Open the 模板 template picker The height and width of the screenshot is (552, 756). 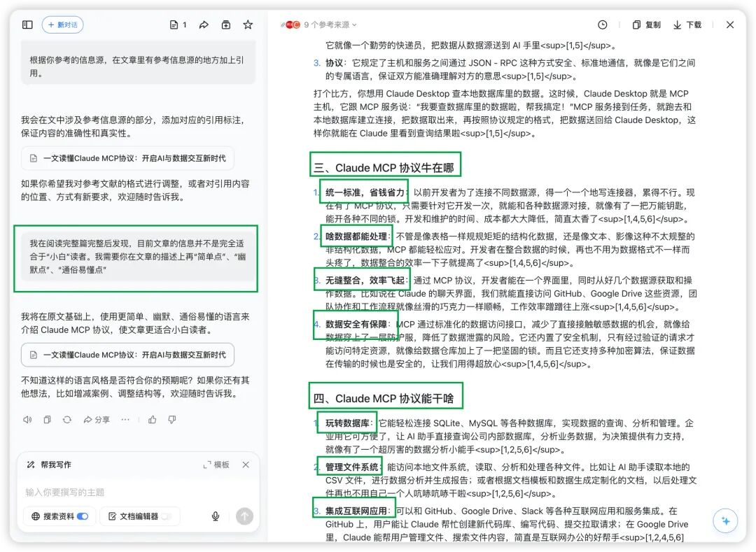point(216,465)
